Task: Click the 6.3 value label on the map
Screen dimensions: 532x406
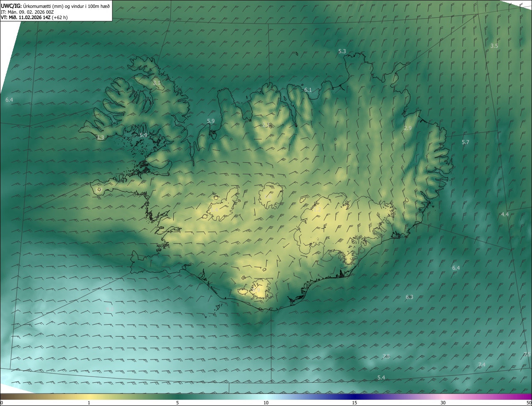Action: pos(409,297)
